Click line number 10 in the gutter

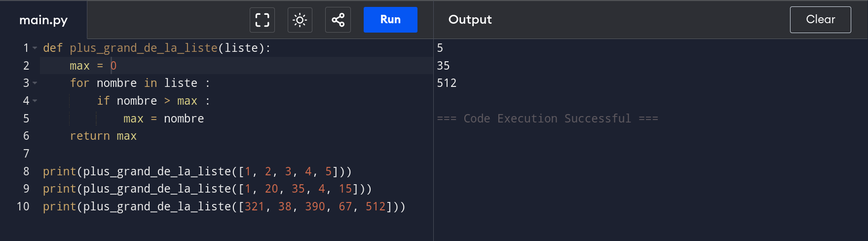[23, 207]
